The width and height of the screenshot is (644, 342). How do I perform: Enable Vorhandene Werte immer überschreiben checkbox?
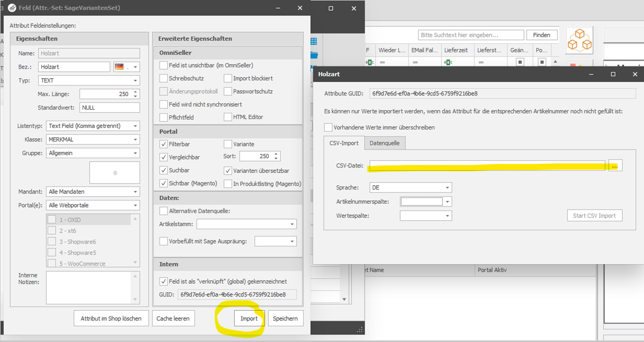coord(328,127)
